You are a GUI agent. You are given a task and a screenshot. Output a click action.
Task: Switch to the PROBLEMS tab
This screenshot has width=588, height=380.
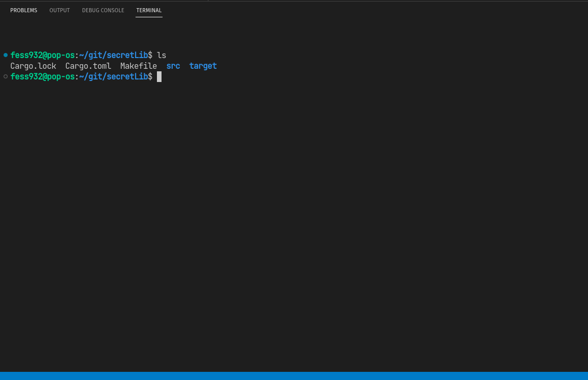(23, 10)
